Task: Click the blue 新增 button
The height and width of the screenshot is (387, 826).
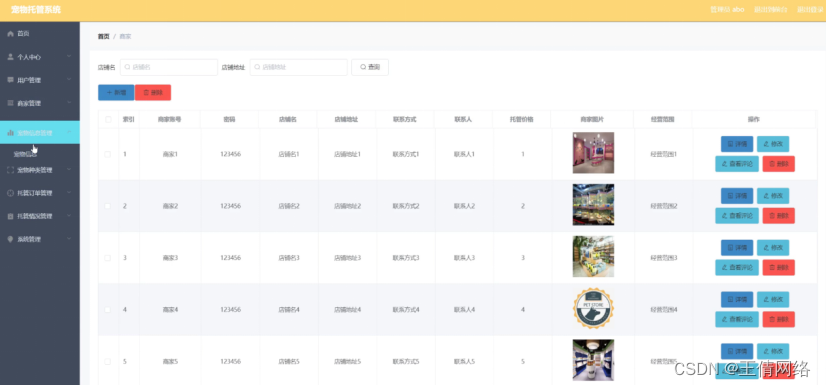Action: 116,93
